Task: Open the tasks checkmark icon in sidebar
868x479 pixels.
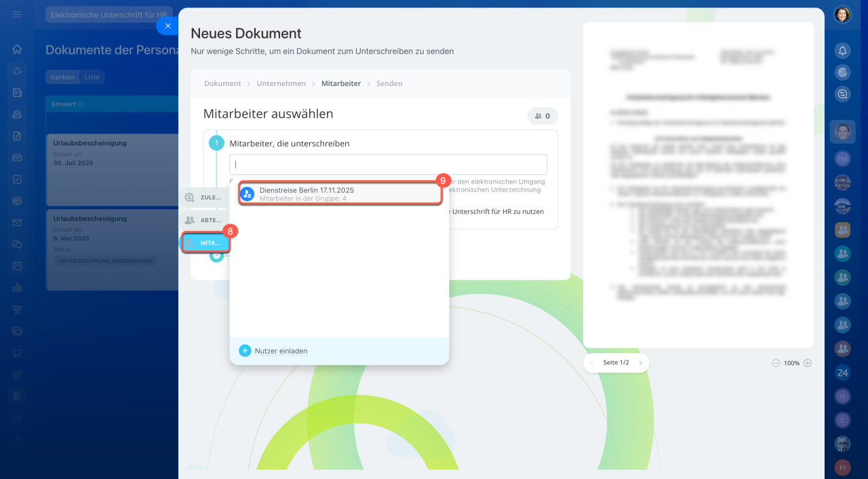Action: [17, 179]
